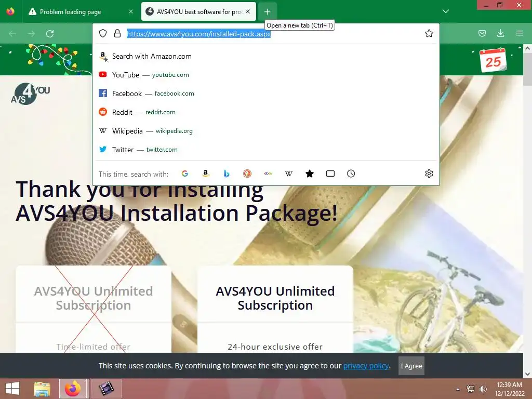Click the tracking protection shield icon
The image size is (532, 399).
point(103,33)
